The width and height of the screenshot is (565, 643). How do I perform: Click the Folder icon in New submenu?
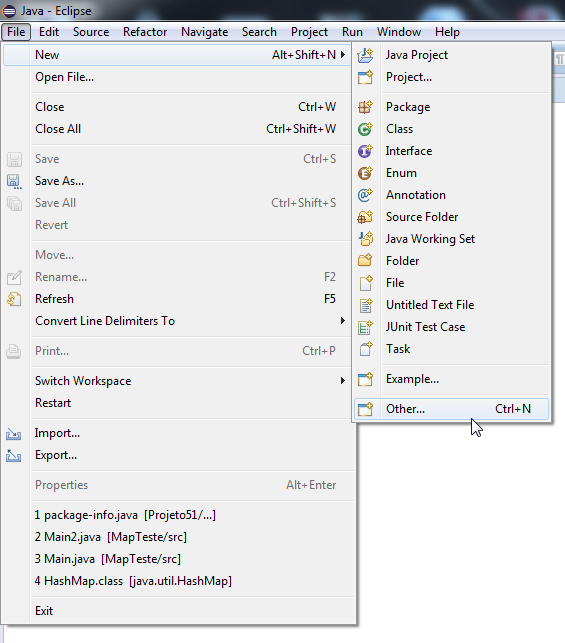click(x=365, y=261)
